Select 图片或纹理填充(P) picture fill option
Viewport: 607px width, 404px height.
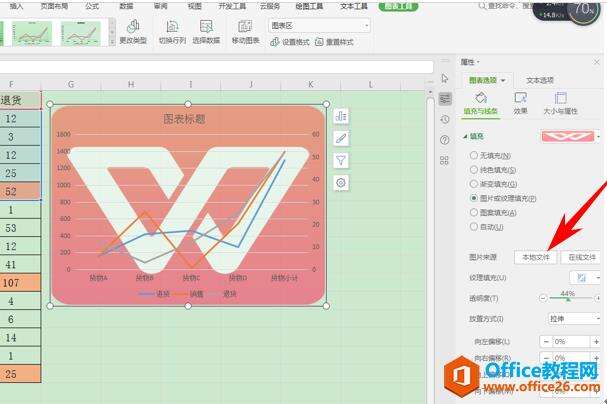coord(473,198)
